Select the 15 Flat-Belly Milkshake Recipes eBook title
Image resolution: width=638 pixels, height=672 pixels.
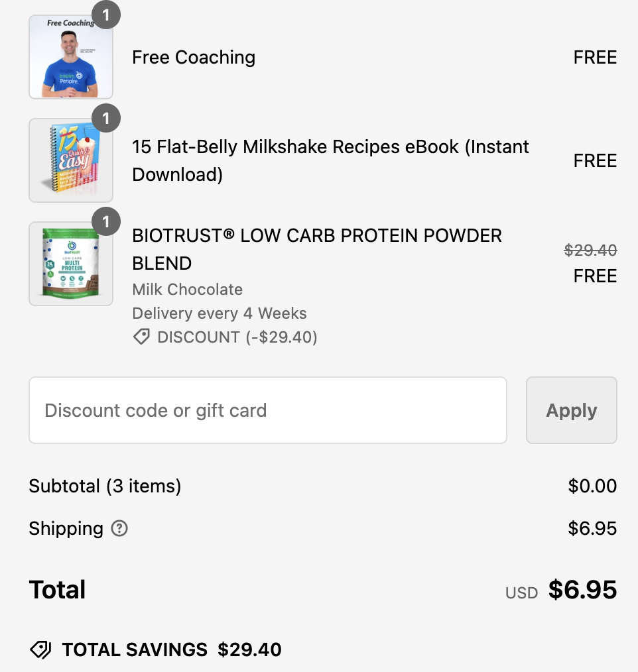point(330,160)
